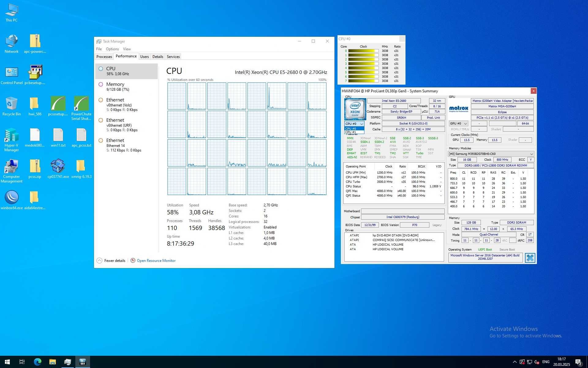Click the muted volume tray icon
Viewport: 588px width, 368px height.
[537, 362]
